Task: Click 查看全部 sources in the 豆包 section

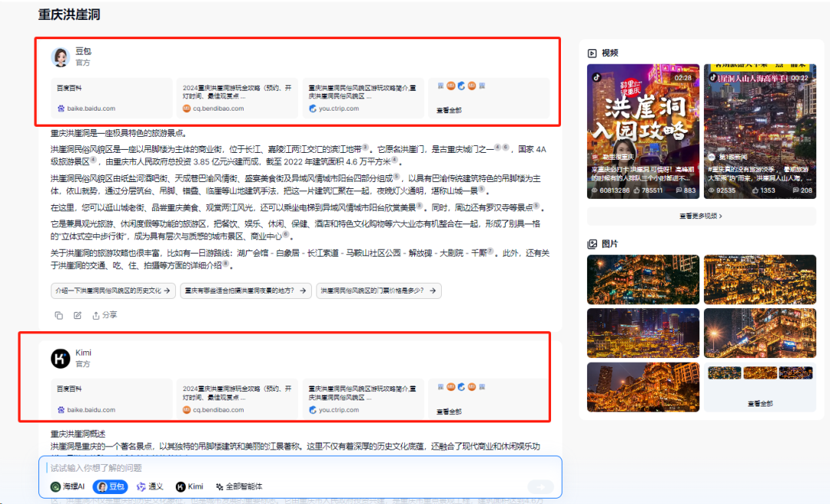Action: pyautogui.click(x=449, y=110)
